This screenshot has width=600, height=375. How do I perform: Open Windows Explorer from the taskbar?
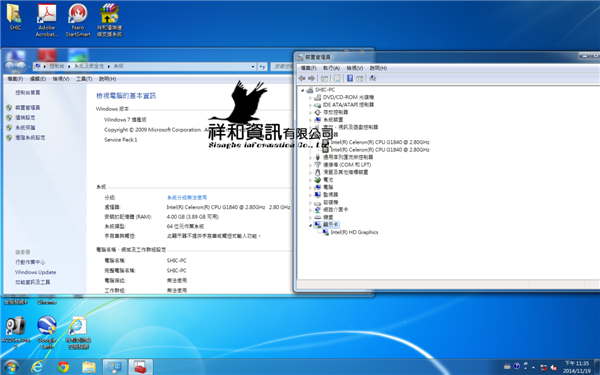tap(89, 367)
